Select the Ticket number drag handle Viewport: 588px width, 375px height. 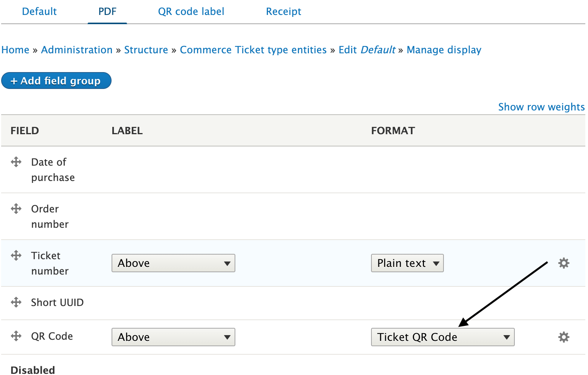tap(16, 255)
